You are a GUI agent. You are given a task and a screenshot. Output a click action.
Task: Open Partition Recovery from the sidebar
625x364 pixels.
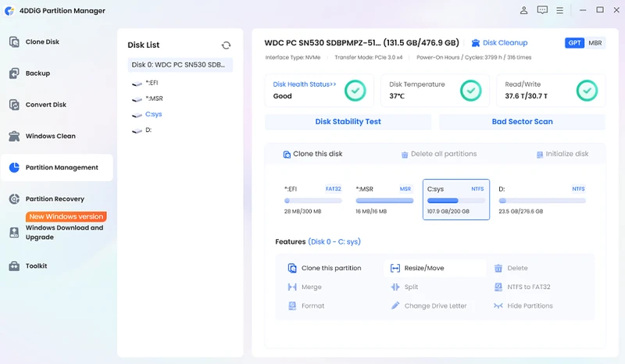coord(56,199)
